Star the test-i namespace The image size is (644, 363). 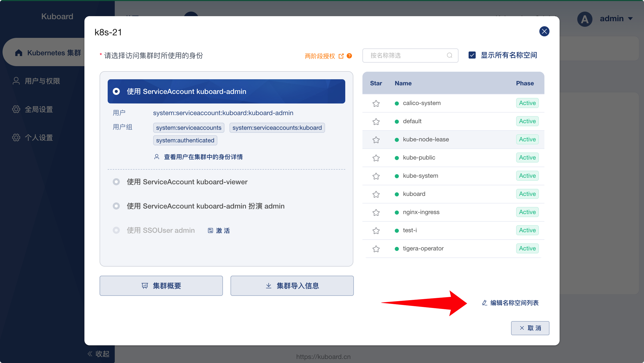click(376, 230)
